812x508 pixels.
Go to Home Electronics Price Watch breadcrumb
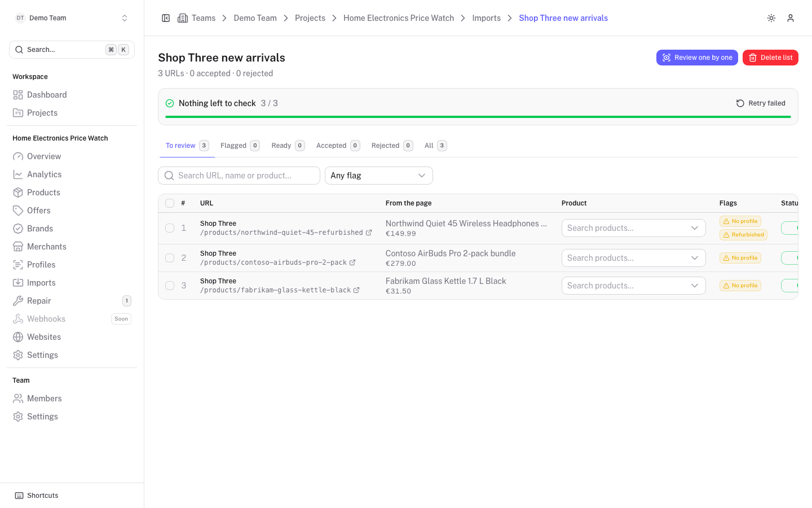(399, 18)
